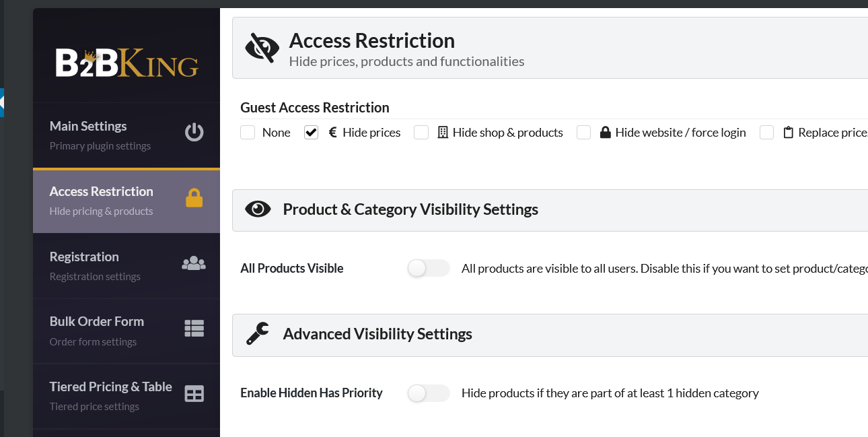Click the group icon next to Registration
Image resolution: width=868 pixels, height=437 pixels.
[194, 263]
